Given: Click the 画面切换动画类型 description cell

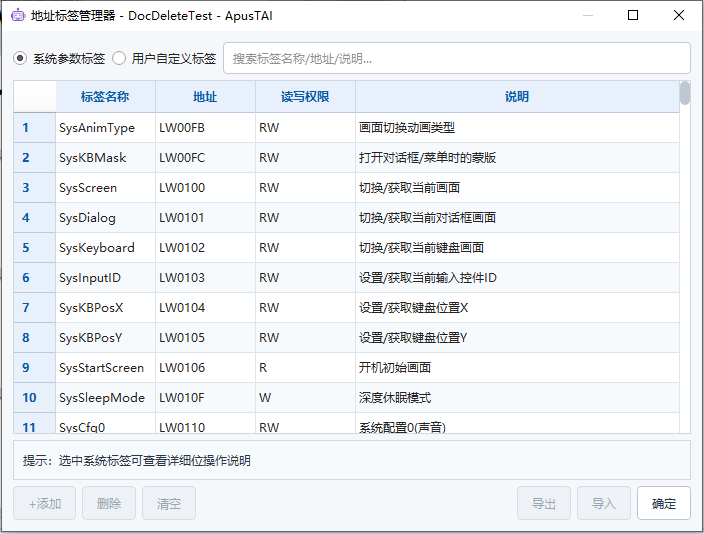Looking at the screenshot, I should point(517,128).
